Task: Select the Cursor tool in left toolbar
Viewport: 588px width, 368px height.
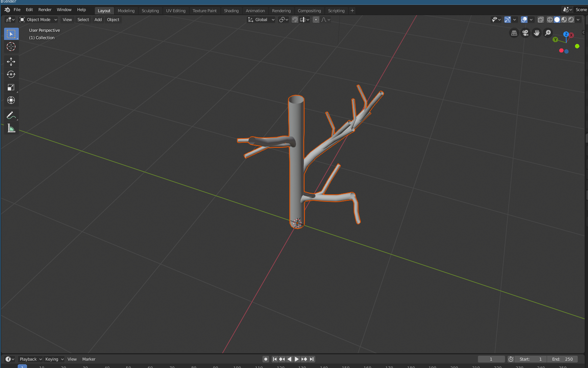Action: 11,47
